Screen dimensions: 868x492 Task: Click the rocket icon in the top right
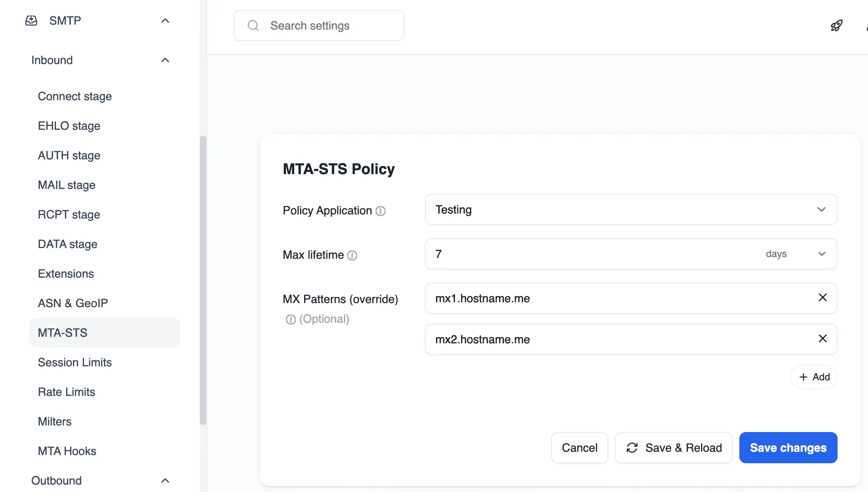(x=836, y=25)
